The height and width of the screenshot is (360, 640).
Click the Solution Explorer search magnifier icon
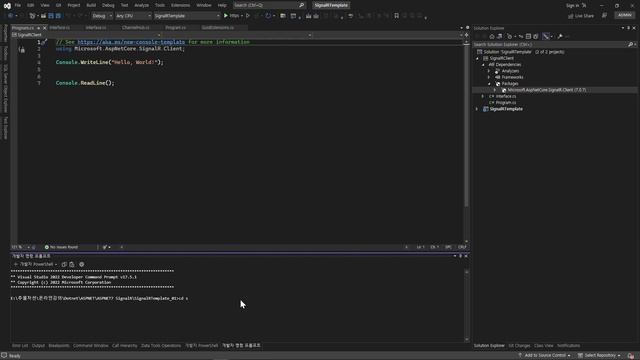tap(630, 44)
